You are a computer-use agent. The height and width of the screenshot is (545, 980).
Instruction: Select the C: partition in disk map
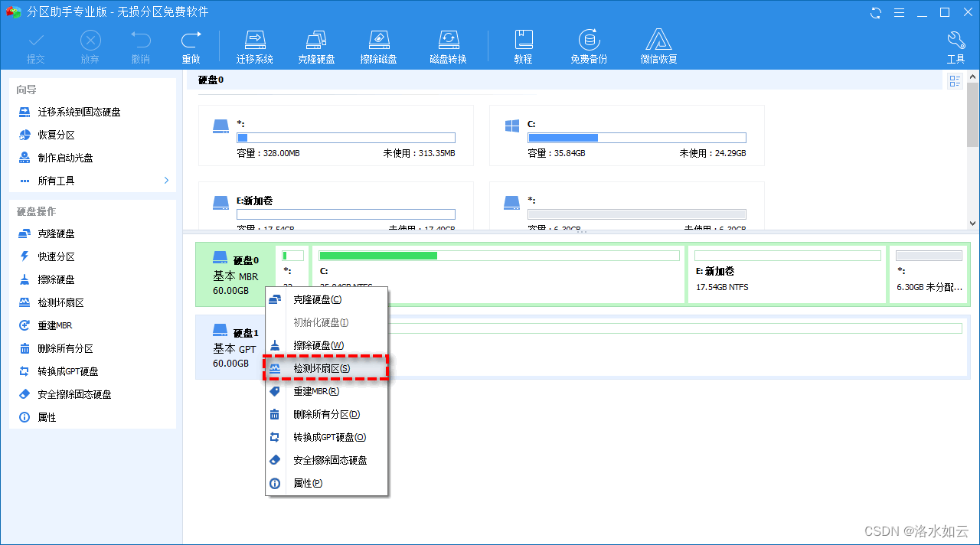point(499,274)
